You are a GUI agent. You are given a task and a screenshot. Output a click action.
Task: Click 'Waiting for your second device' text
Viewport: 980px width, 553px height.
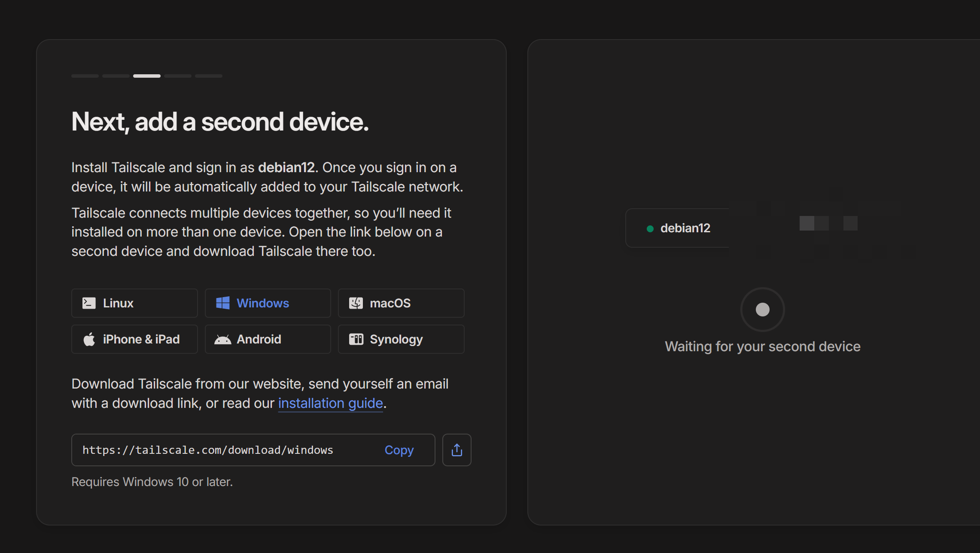763,346
